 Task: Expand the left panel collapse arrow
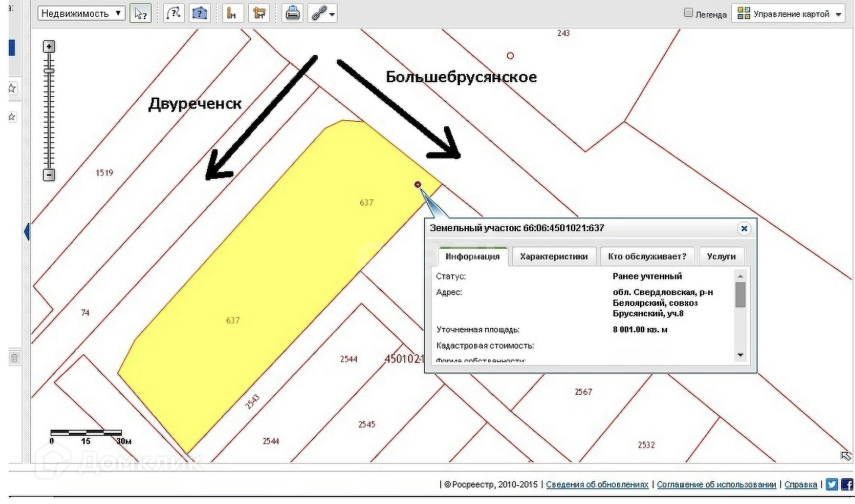(x=26, y=232)
